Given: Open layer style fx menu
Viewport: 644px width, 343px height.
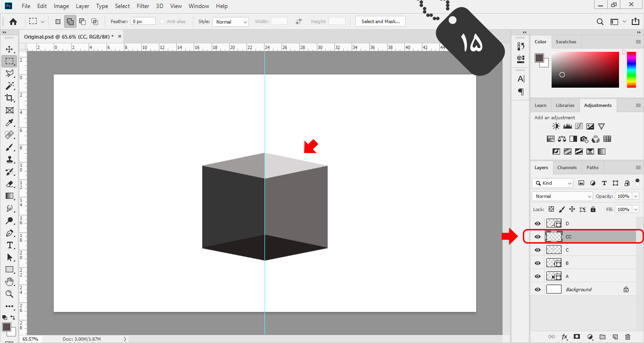Looking at the screenshot, I should 564,337.
